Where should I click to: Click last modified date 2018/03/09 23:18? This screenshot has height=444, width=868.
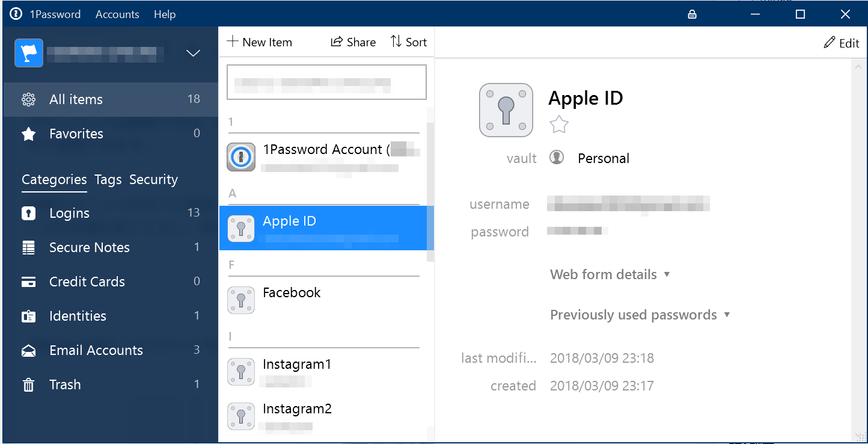coord(602,358)
